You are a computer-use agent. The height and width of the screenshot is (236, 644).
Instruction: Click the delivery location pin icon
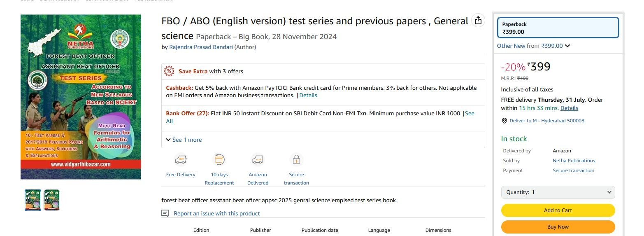505,121
